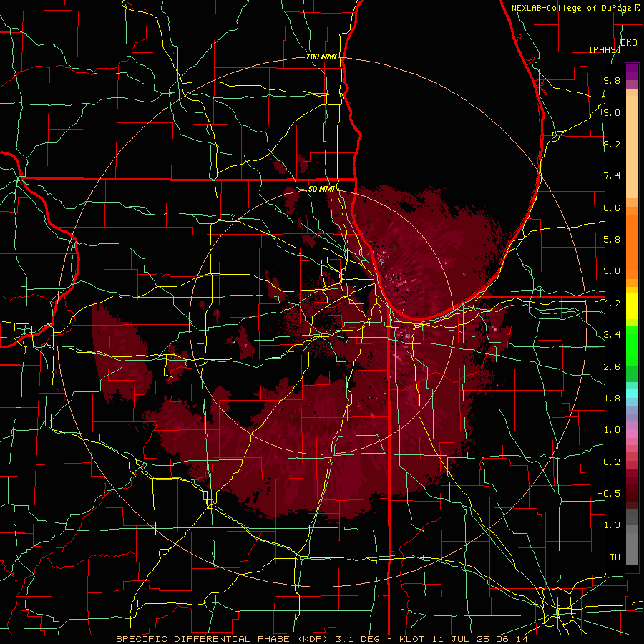Click the 7.4 legend value
The height and width of the screenshot is (644, 644).
(x=612, y=176)
